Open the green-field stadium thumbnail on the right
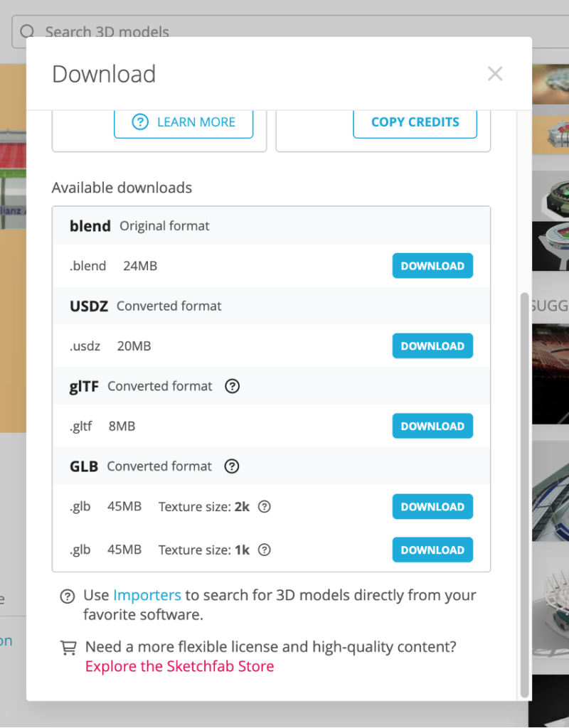This screenshot has width=569, height=728. 551,196
